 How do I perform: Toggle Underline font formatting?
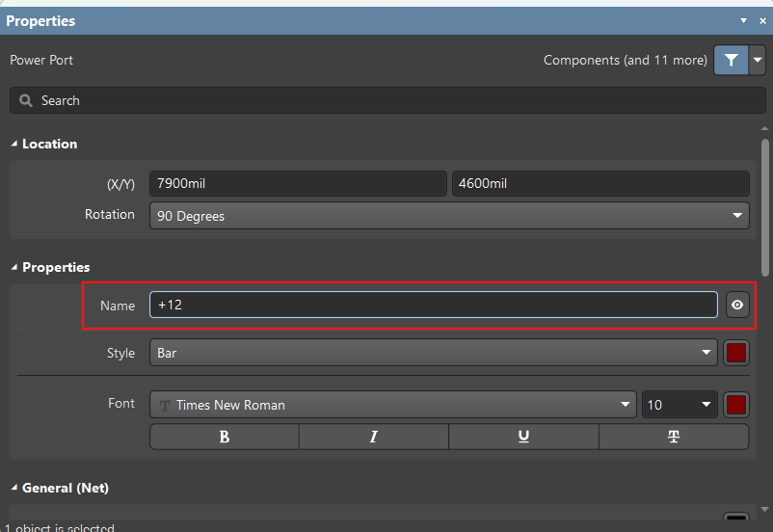click(523, 437)
